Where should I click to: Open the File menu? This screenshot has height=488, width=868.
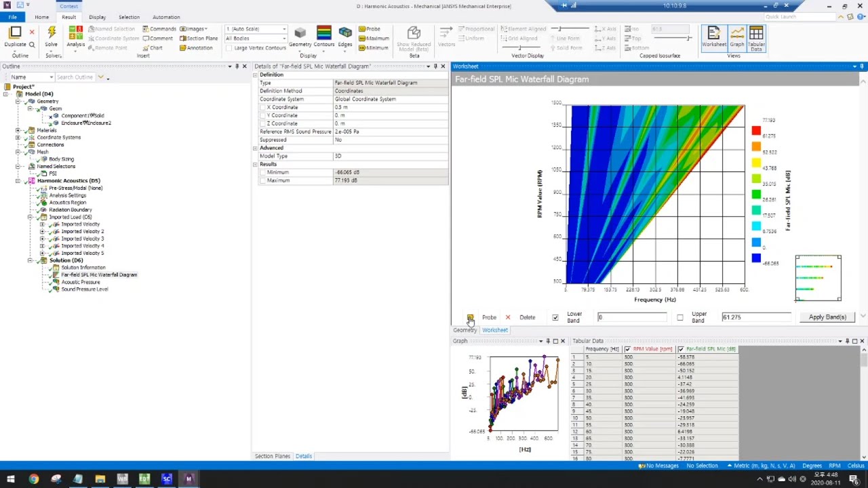pos(12,17)
